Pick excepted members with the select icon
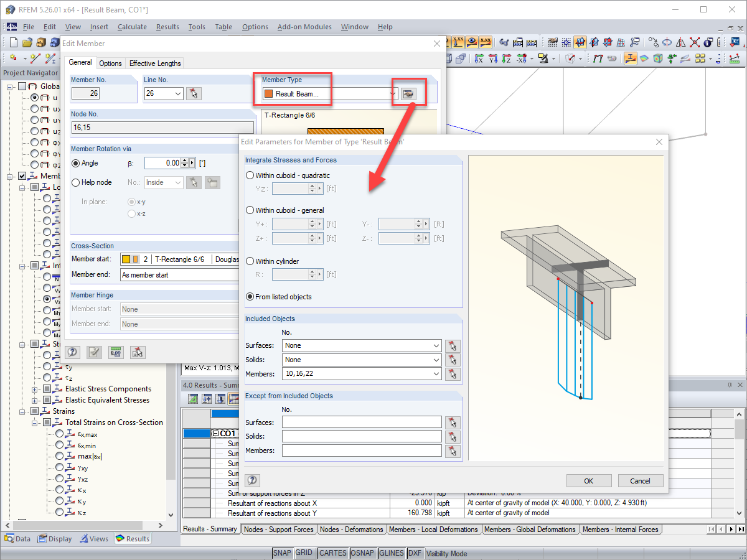The width and height of the screenshot is (747, 560). (x=453, y=451)
